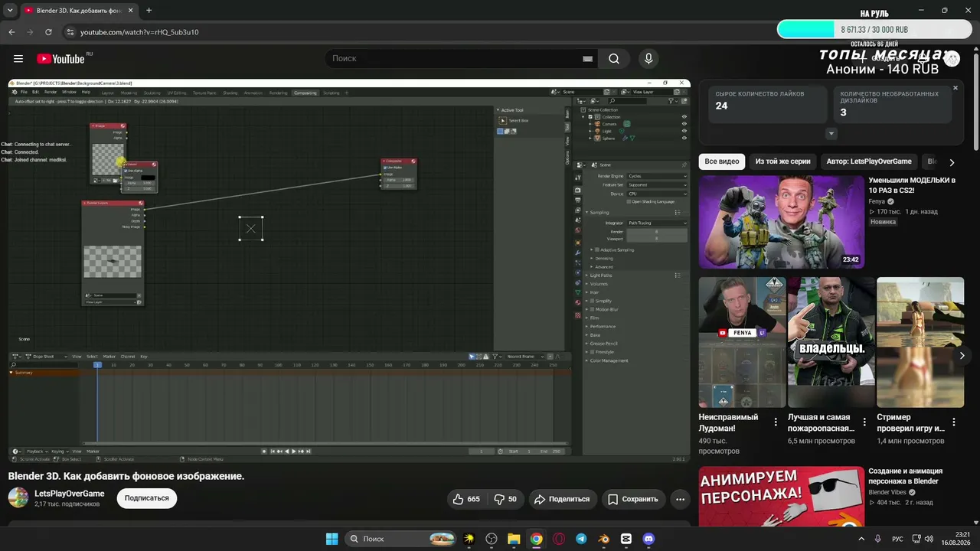Open more actions menu under the video
This screenshot has height=551, width=980.
pyautogui.click(x=680, y=499)
